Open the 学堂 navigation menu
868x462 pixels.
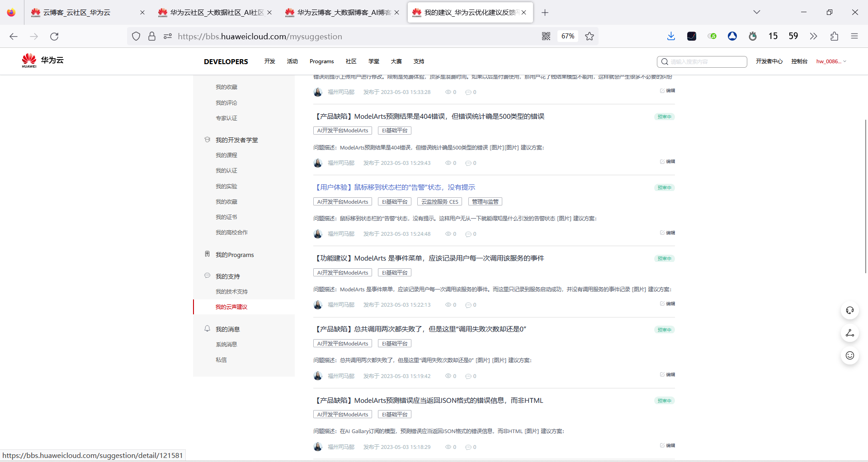[x=374, y=61]
